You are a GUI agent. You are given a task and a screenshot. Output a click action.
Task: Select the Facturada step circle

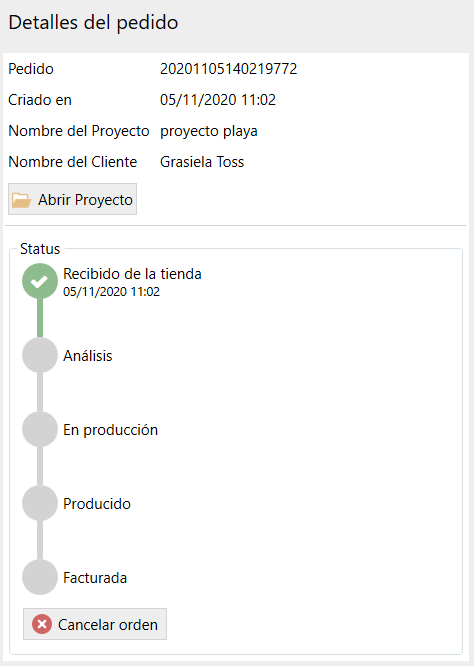(x=40, y=578)
